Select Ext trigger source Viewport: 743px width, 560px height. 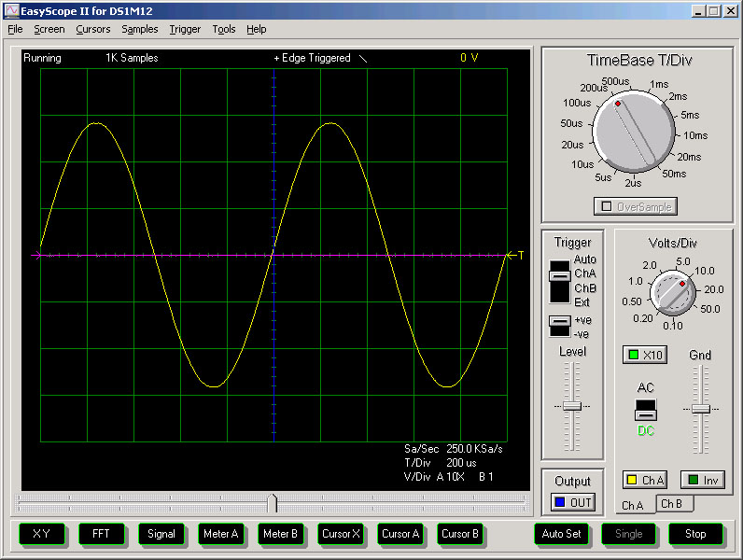click(582, 302)
